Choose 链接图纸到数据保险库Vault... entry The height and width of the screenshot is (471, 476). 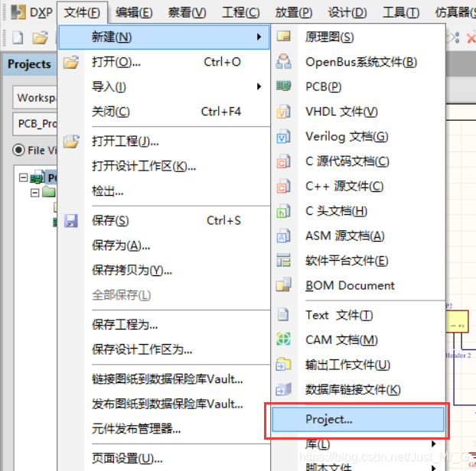164,379
